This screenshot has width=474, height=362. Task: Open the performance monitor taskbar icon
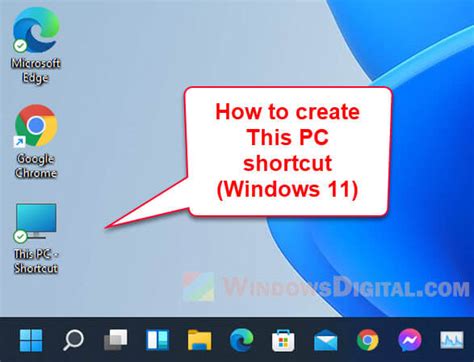point(452,340)
